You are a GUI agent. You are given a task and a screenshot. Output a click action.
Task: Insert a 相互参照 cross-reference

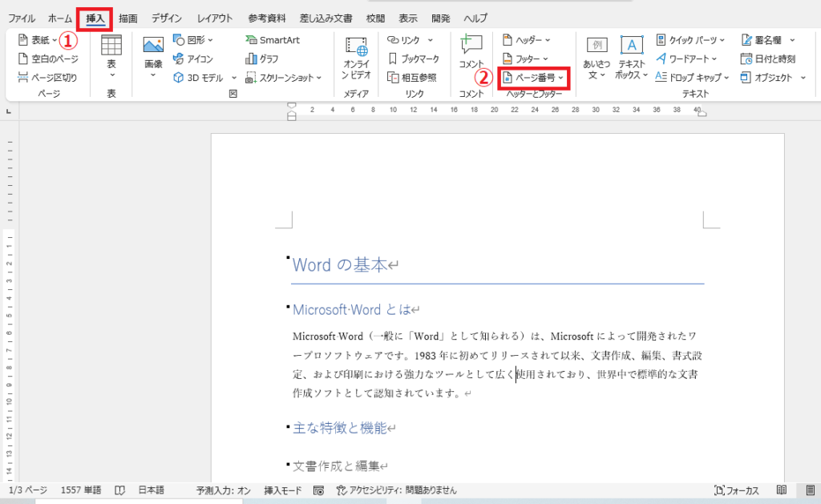point(411,78)
